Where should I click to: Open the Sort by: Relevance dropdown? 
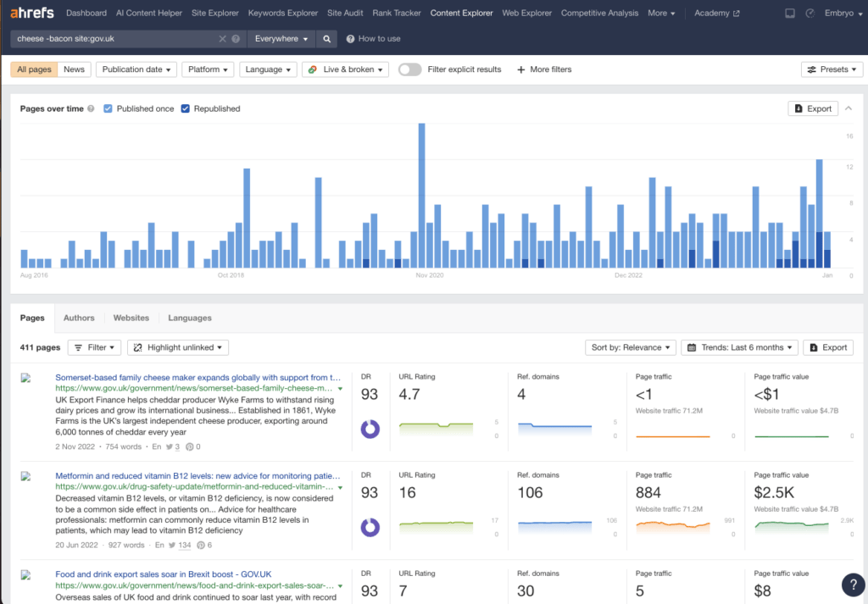point(631,347)
